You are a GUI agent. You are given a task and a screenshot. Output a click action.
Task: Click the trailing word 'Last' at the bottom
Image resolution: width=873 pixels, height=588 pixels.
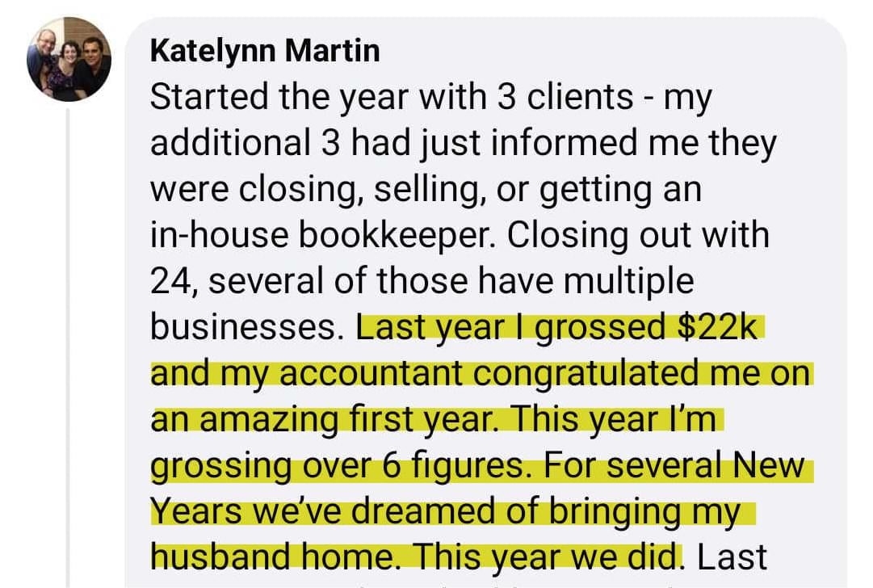[x=732, y=556]
